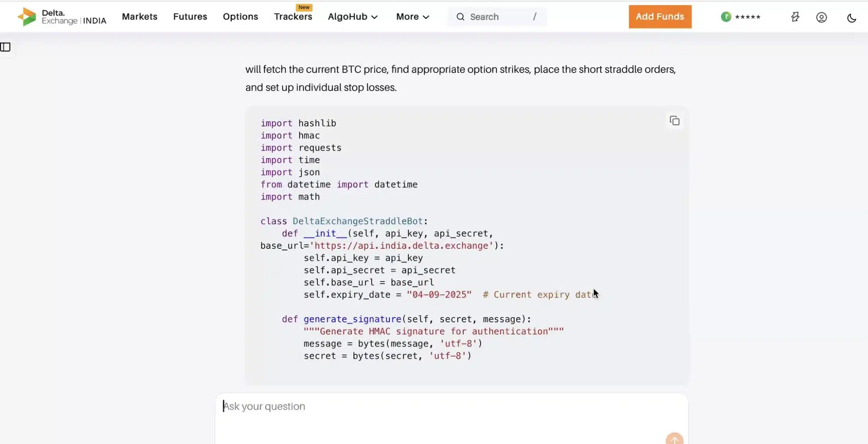Collapse the chat sidebar panel
The image size is (868, 444).
pos(6,47)
